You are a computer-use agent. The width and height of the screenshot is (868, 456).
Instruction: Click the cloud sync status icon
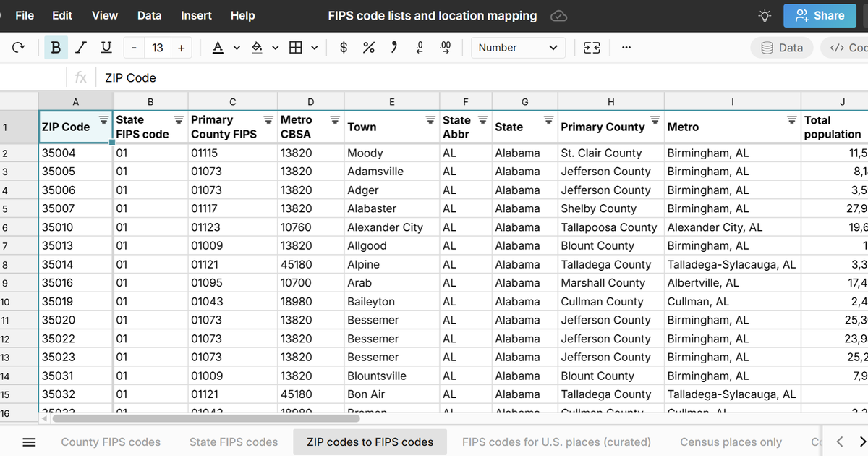[x=558, y=16]
